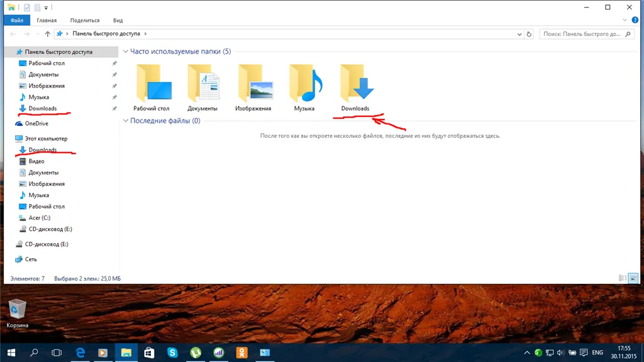Open address bar history dropdown
This screenshot has height=362, width=644.
coord(519,34)
